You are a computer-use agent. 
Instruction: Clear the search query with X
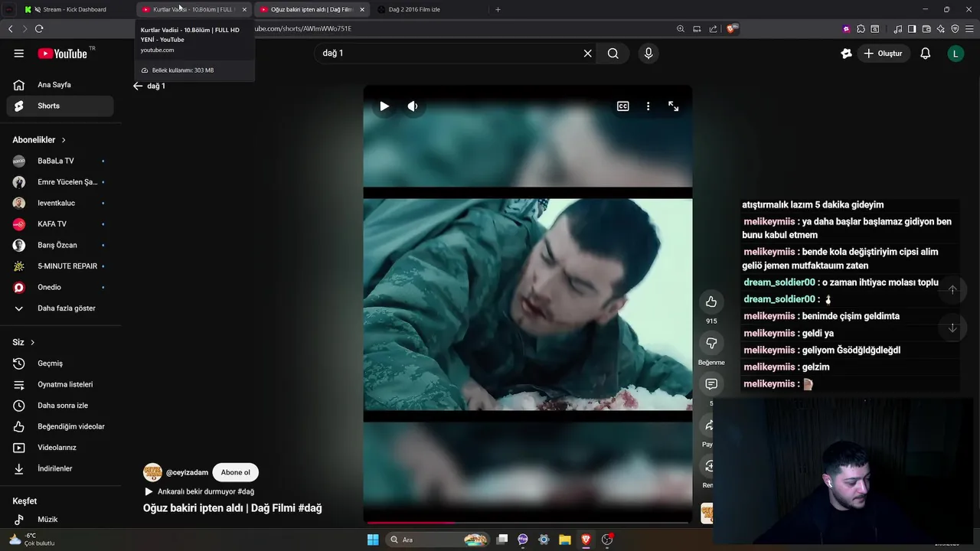click(588, 54)
